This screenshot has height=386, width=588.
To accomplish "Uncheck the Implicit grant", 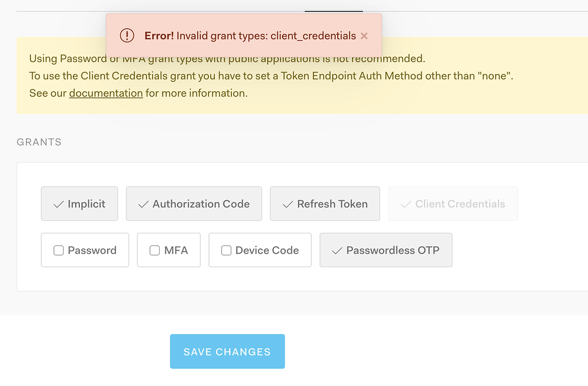I will tap(79, 204).
